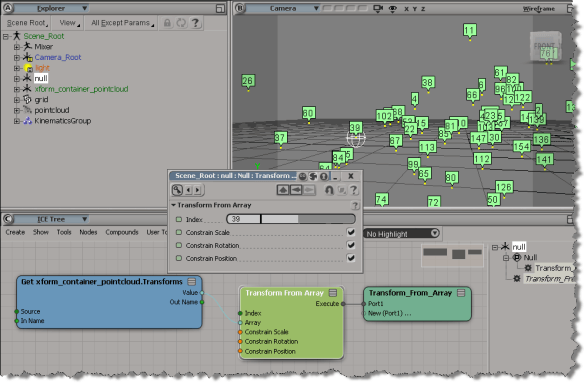This screenshot has height=383, width=584.
Task: Click the recycle icon in property editor title
Action: point(313,176)
